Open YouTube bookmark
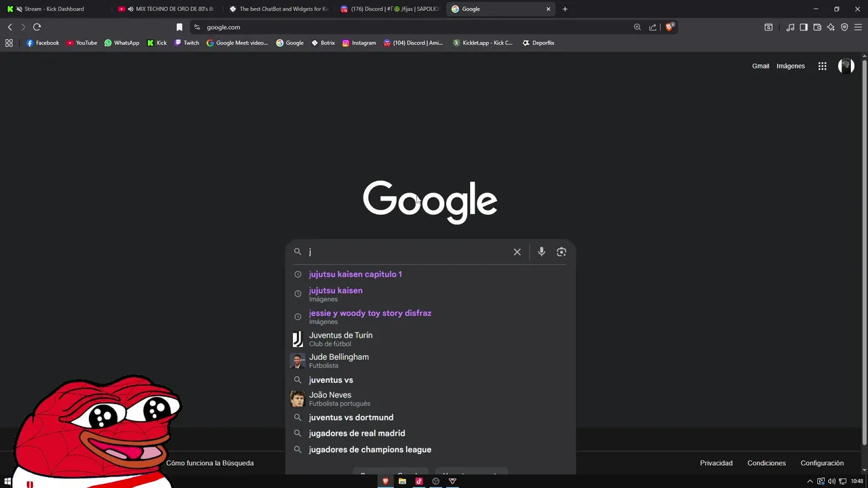This screenshot has width=868, height=488. (x=81, y=43)
